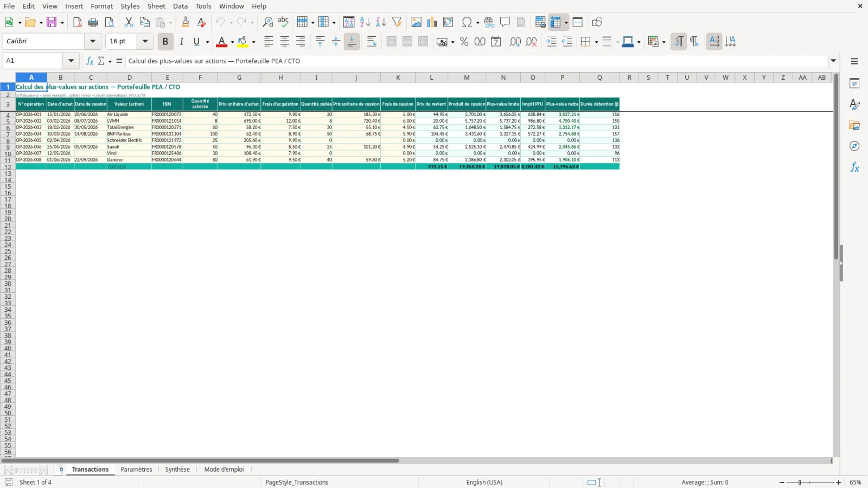Open the Sheet menu
The height and width of the screenshot is (488, 868).
(x=156, y=6)
